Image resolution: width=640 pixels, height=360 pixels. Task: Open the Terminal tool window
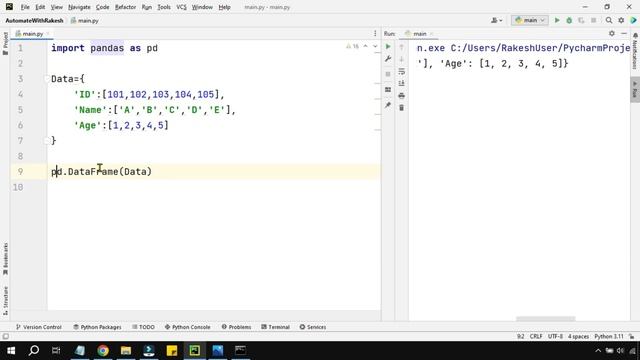276,327
